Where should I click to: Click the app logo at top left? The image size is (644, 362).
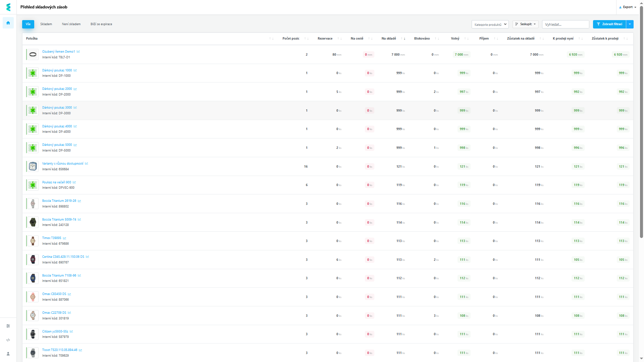click(x=8, y=7)
